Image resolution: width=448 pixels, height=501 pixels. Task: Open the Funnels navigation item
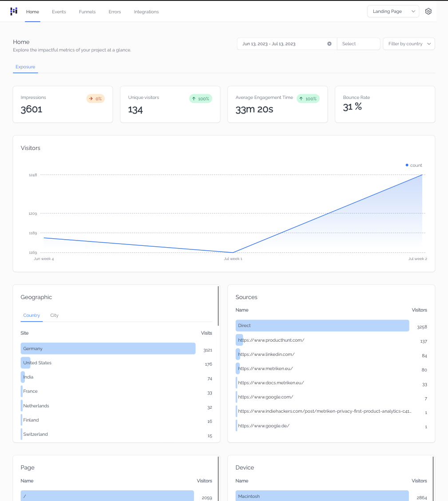click(x=87, y=12)
